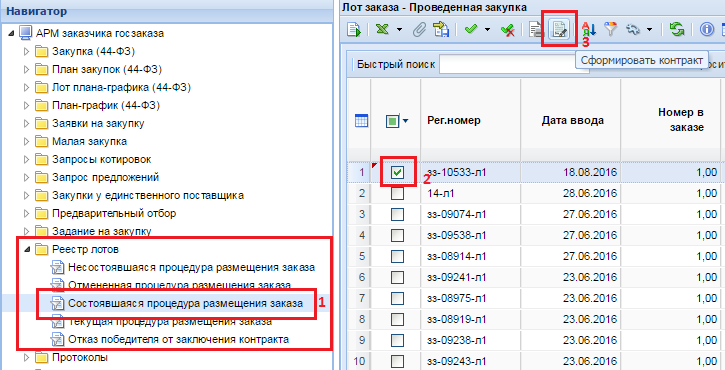This screenshot has height=370, width=725.
Task: Click the Реестр лотов folder icon
Action: 42,250
